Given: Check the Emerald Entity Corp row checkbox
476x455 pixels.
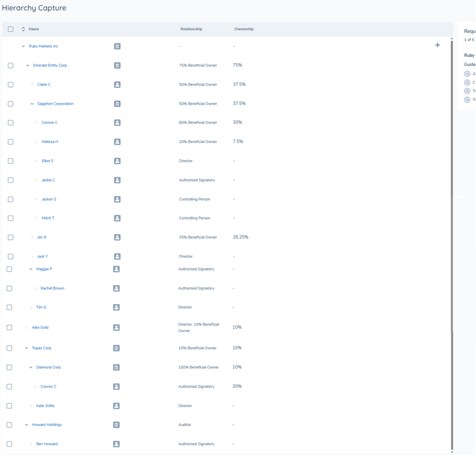Looking at the screenshot, I should coord(11,65).
